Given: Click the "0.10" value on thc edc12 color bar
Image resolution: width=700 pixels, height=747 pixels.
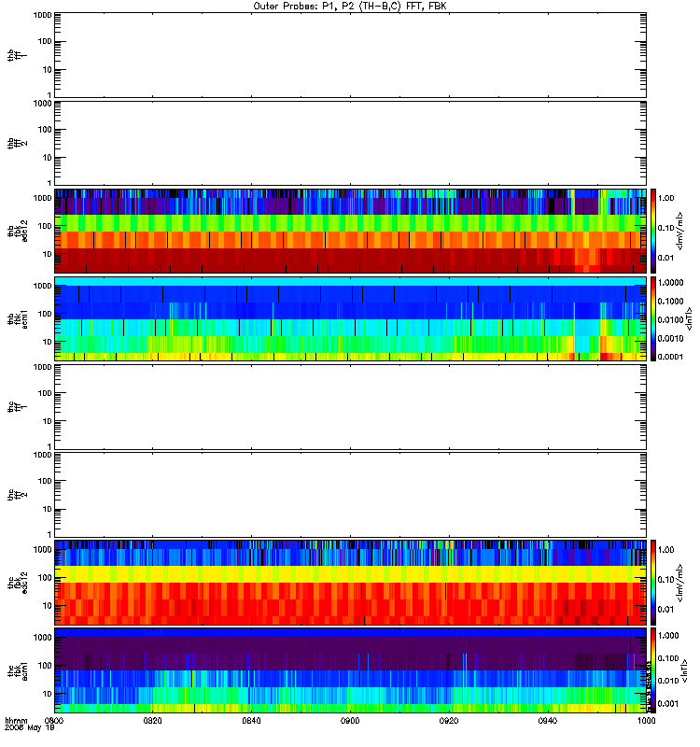Looking at the screenshot, I should click(x=666, y=579).
